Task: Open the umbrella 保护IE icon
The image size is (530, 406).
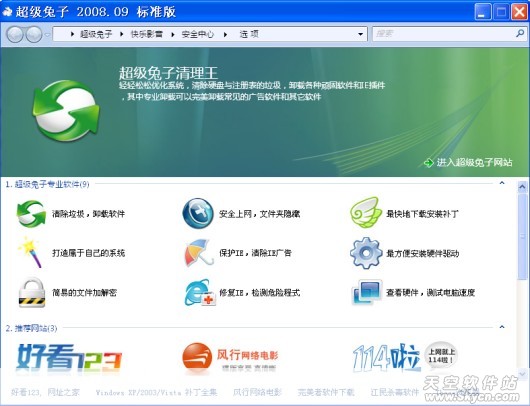Action: (199, 253)
